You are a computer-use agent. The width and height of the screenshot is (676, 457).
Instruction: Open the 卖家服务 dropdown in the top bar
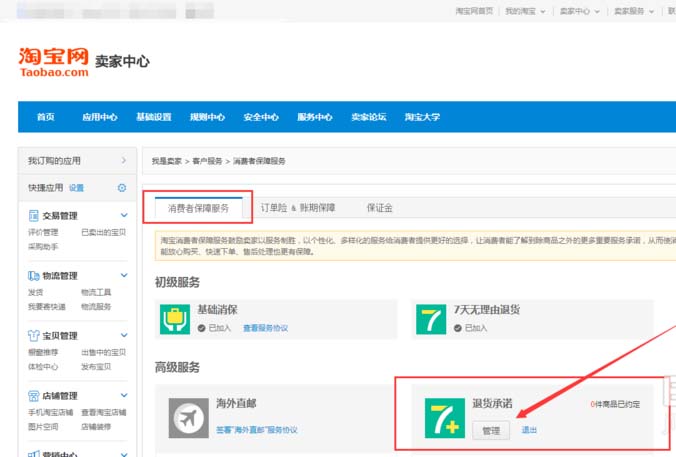tap(634, 11)
